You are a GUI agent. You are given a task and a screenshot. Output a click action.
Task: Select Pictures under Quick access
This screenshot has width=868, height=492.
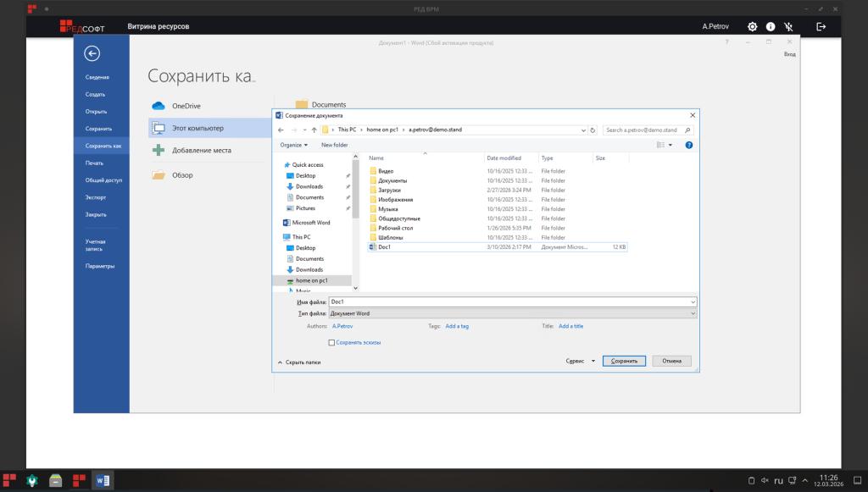pyautogui.click(x=305, y=208)
